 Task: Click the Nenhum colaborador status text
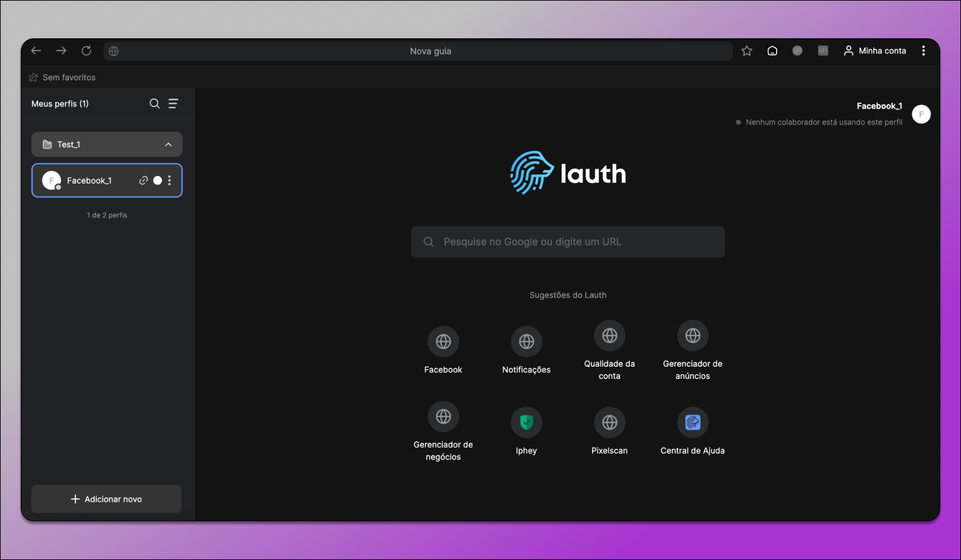click(824, 122)
